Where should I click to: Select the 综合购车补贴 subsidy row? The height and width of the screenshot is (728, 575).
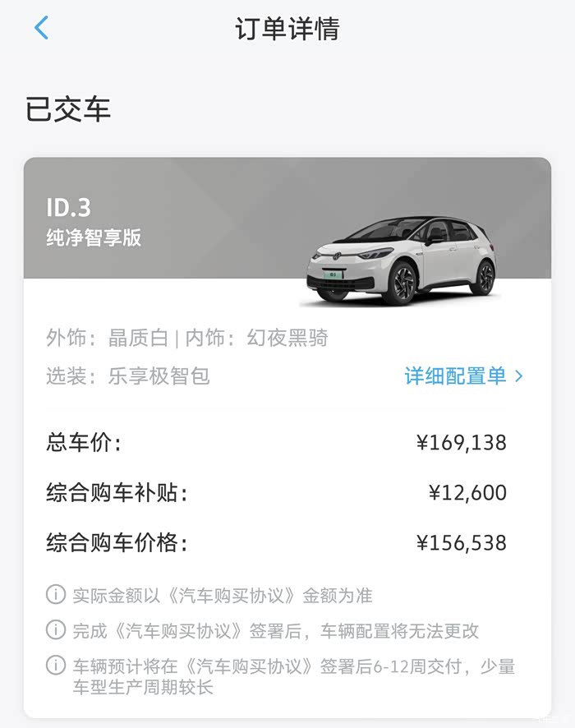[x=117, y=493]
